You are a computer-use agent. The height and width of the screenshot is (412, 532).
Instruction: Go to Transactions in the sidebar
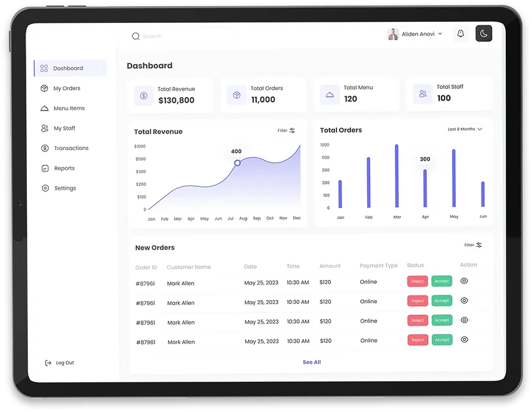click(x=71, y=148)
